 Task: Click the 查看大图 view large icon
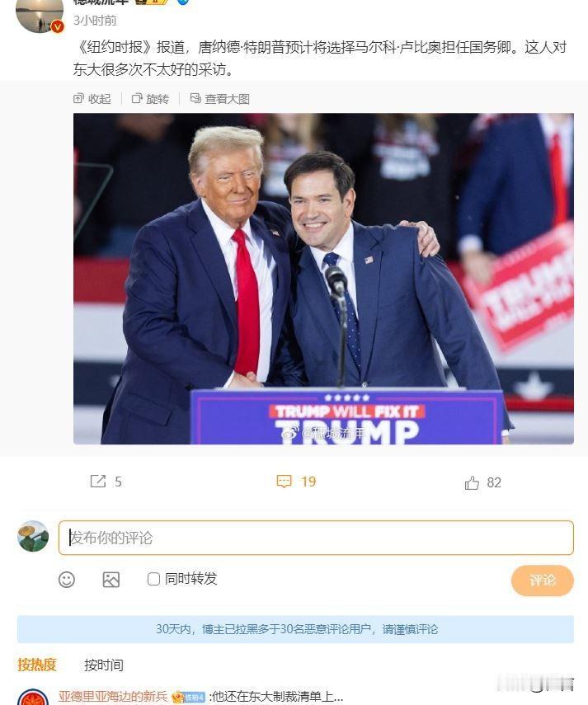click(195, 98)
